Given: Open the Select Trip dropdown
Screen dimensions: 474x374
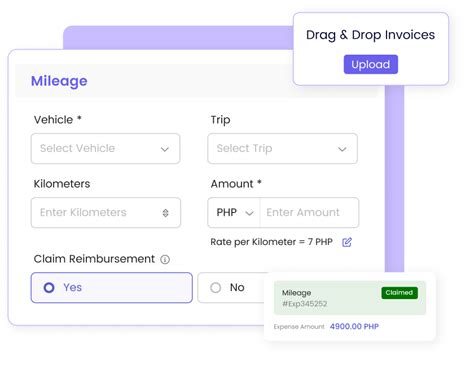Looking at the screenshot, I should pos(283,149).
